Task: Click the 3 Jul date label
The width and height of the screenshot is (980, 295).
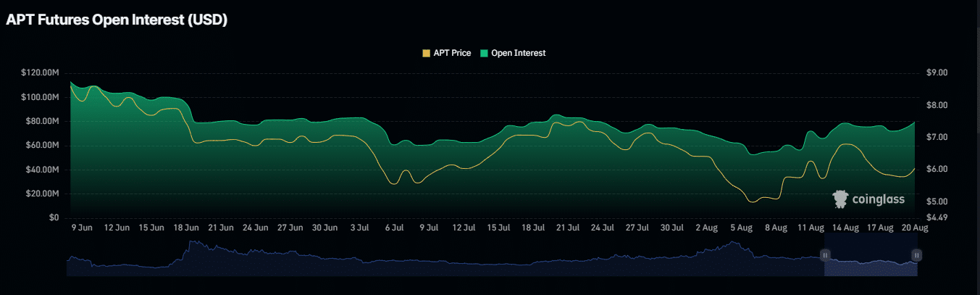Action: click(x=360, y=228)
